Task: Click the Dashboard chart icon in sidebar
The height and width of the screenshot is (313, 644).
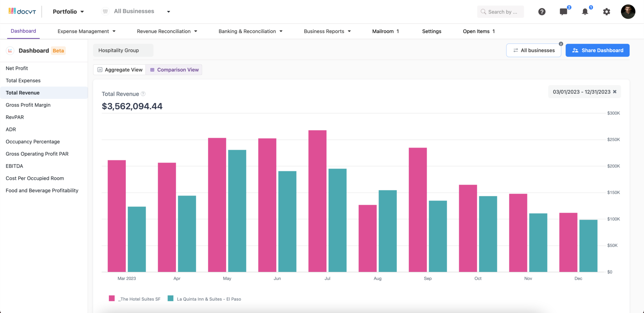Action: pos(10,51)
